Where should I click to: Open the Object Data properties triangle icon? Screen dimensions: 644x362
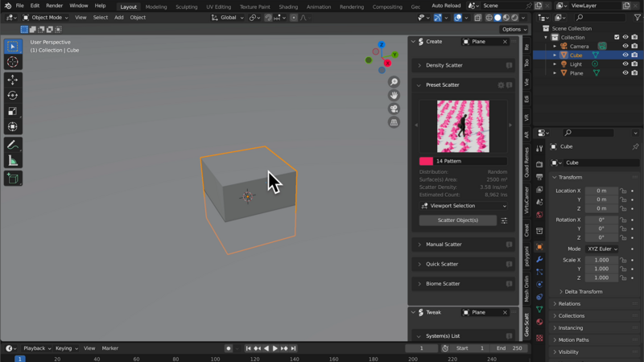coord(539,309)
